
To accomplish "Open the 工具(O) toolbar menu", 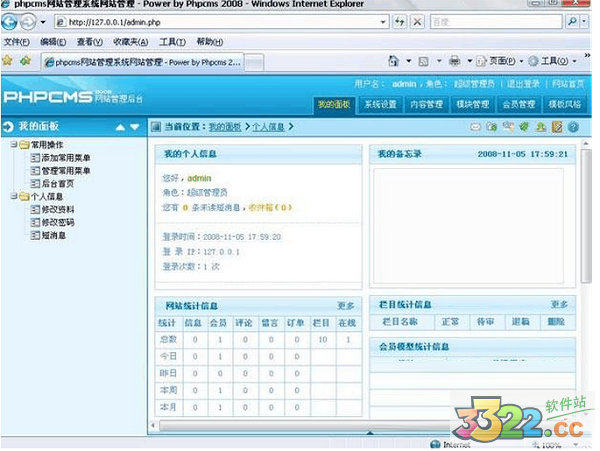I will click(x=552, y=61).
